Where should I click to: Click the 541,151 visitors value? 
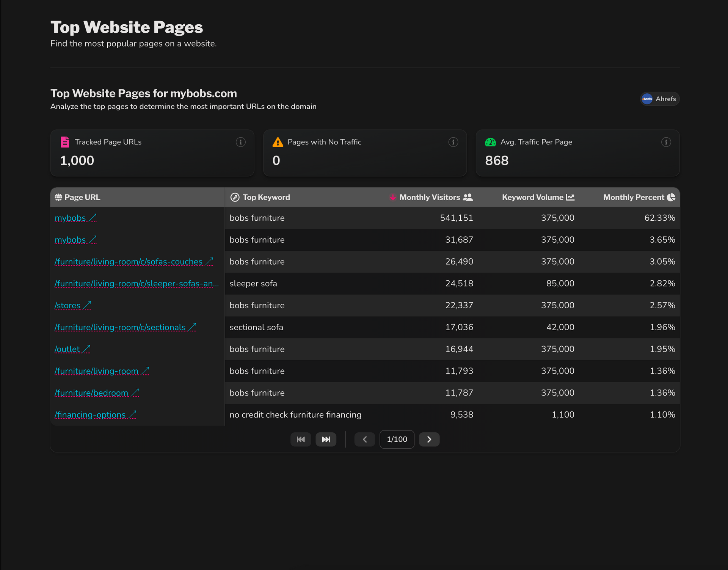457,218
